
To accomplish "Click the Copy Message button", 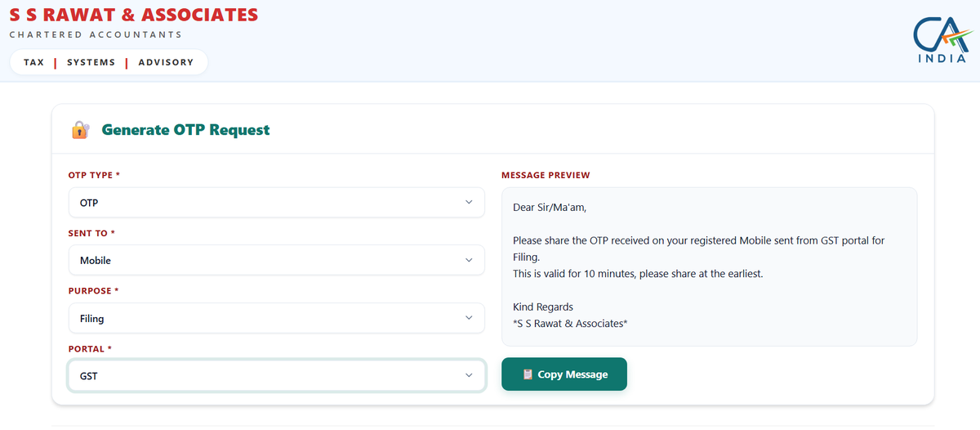I will (x=564, y=374).
